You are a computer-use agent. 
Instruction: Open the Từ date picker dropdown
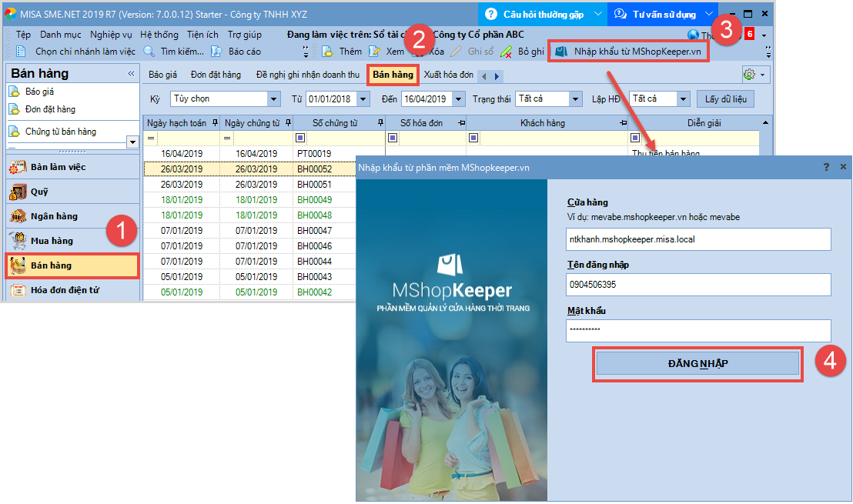[363, 99]
